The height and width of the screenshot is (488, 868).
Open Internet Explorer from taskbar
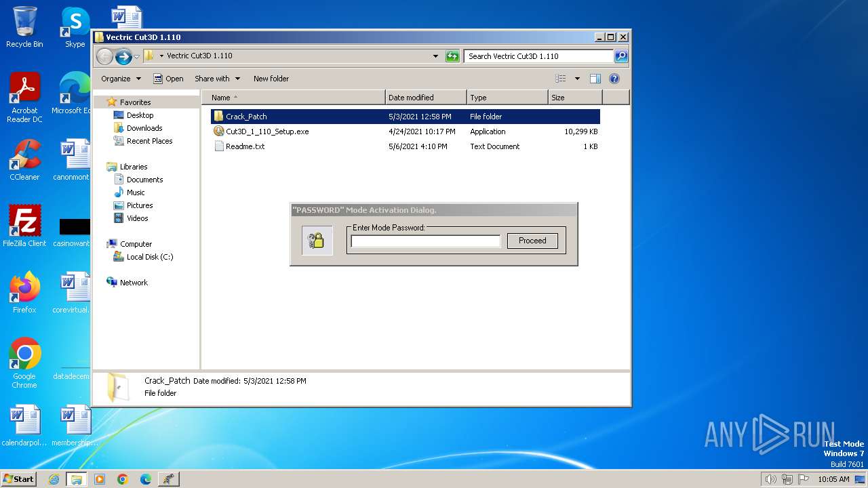[x=54, y=479]
